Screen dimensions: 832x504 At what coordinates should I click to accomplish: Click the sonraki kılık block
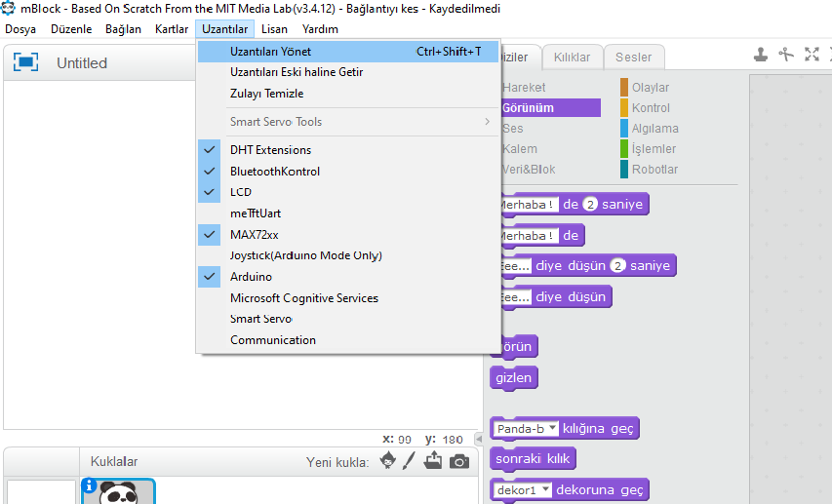[x=533, y=459]
